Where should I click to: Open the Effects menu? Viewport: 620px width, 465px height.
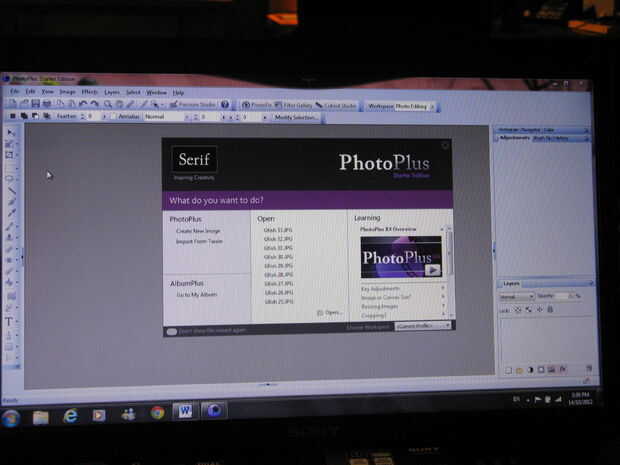pos(89,92)
